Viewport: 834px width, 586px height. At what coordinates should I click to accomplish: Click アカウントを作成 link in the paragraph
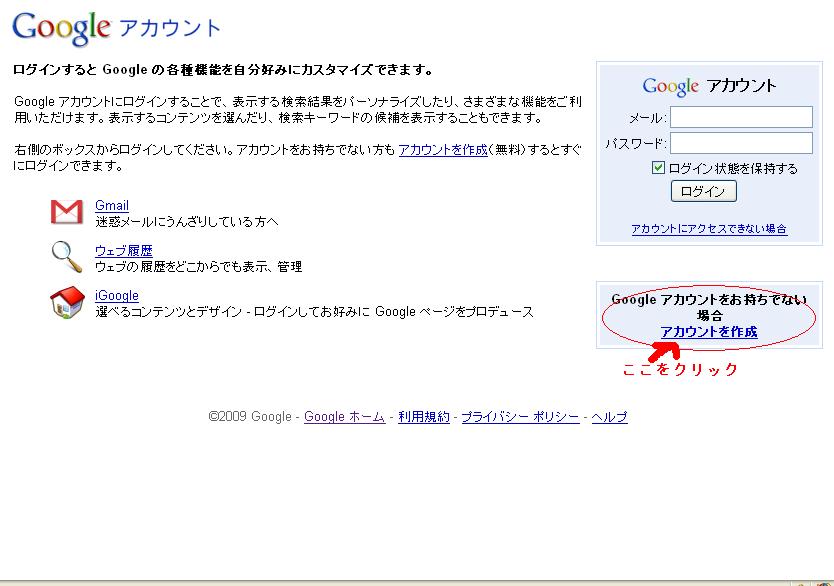(443, 150)
